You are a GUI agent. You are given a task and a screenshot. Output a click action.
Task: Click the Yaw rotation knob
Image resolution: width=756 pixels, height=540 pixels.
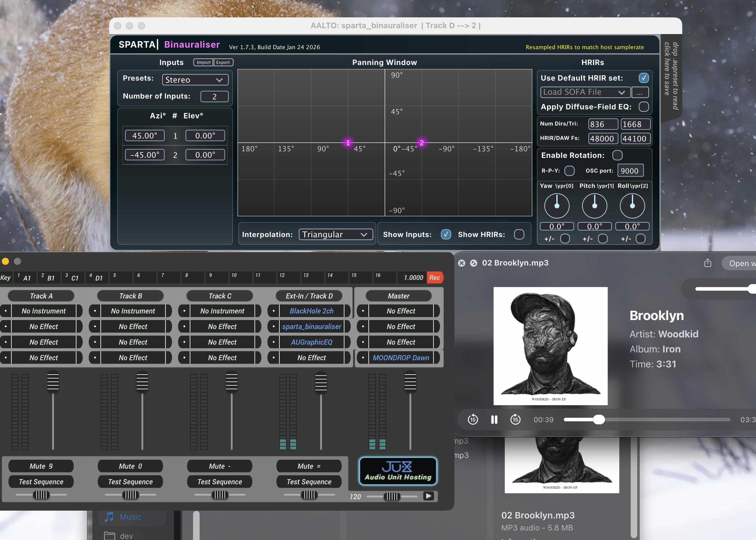(557, 206)
